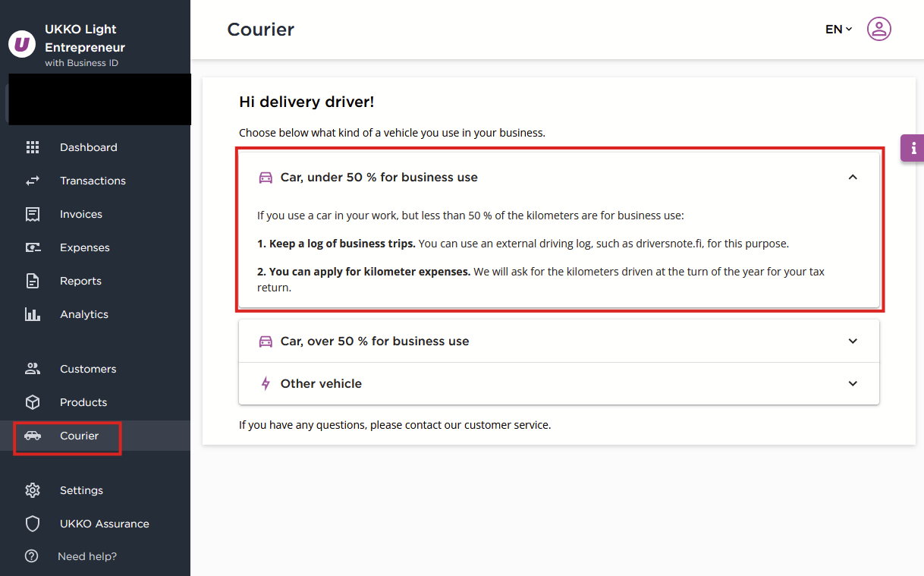Click the UKKO Assurance shield icon
The image size is (924, 576).
point(32,524)
